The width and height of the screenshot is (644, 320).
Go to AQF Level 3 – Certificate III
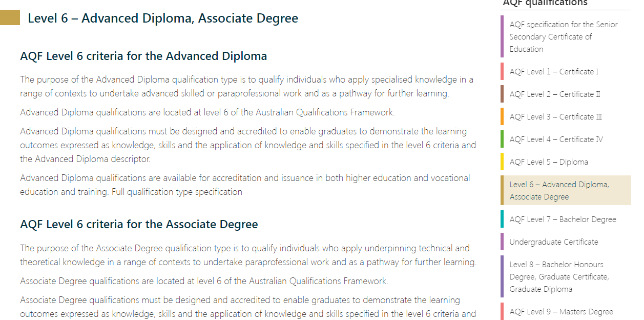tap(556, 117)
